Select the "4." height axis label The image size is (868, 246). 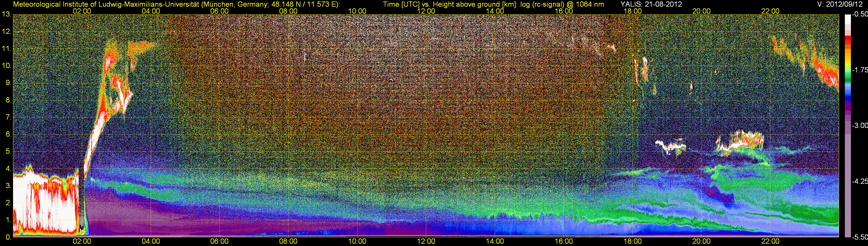pyautogui.click(x=8, y=169)
